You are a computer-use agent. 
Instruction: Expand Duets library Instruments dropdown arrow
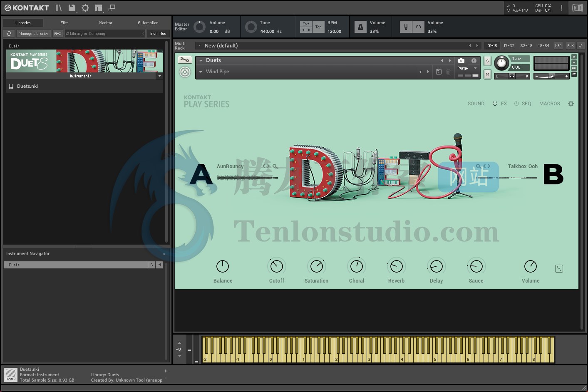[159, 76]
